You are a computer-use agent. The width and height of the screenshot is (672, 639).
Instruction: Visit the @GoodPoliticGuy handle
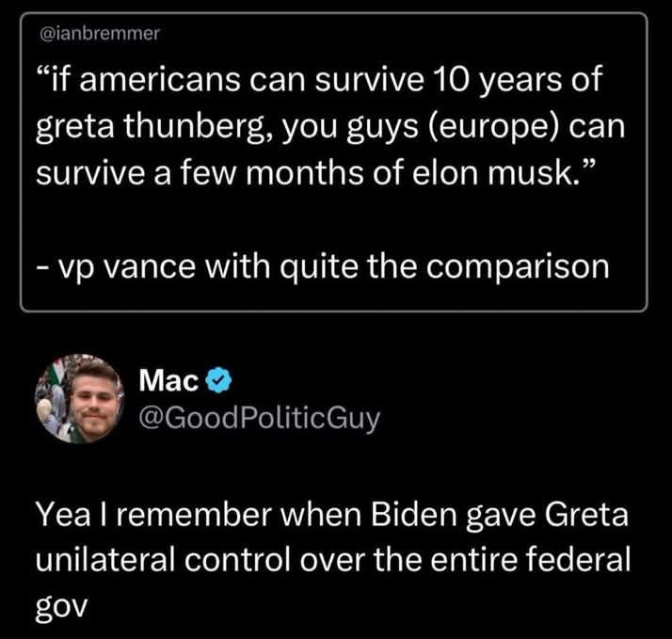[x=260, y=418]
